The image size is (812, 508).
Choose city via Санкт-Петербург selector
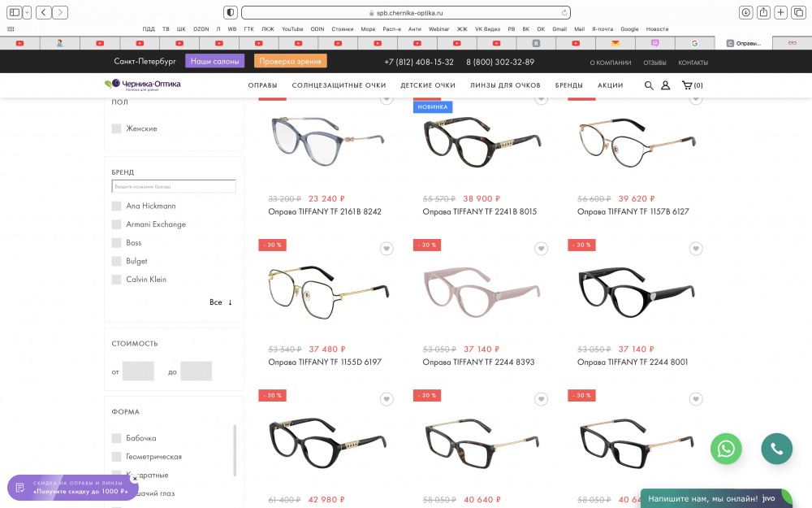click(145, 61)
